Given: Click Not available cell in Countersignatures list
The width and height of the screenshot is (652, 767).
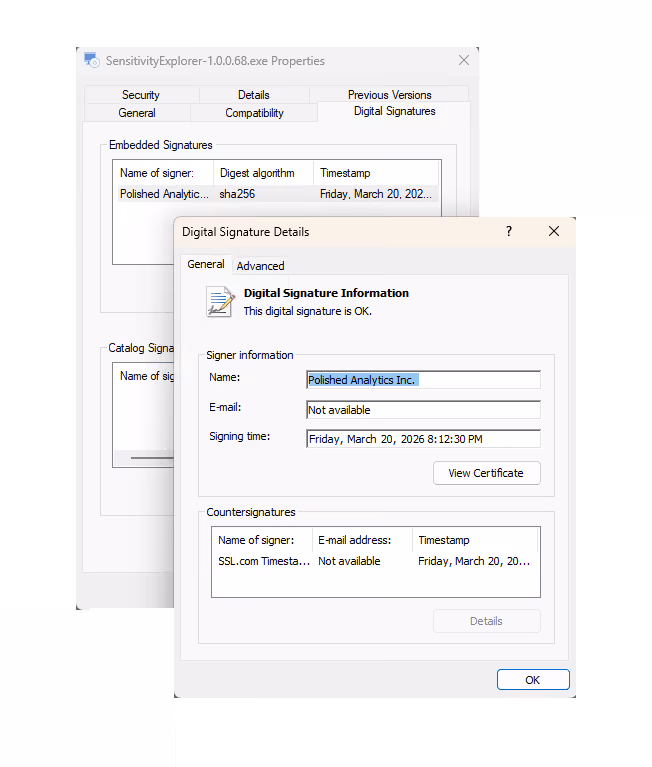Looking at the screenshot, I should [x=349, y=561].
